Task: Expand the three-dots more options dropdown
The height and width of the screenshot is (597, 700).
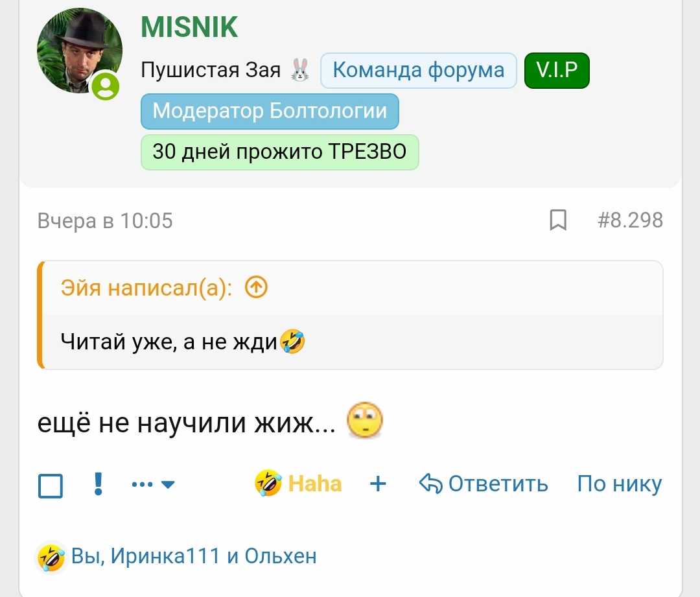Action: click(153, 484)
